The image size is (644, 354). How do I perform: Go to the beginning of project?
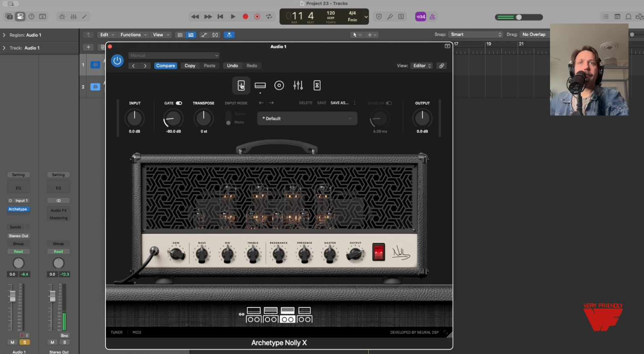coord(221,17)
